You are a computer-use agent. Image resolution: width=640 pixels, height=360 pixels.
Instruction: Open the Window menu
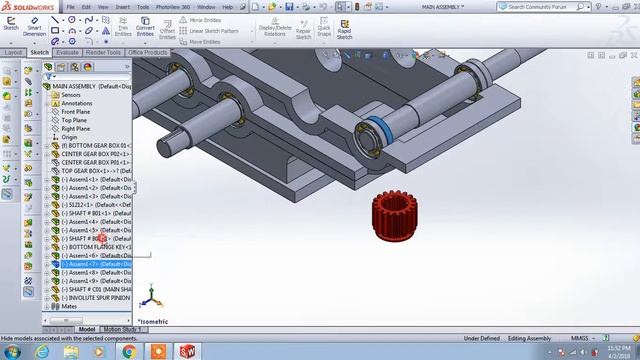coord(206,7)
